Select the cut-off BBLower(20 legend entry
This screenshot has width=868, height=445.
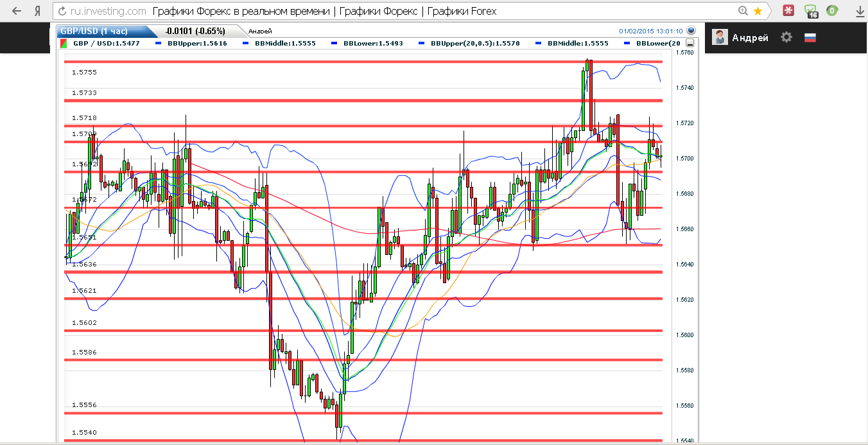(657, 43)
